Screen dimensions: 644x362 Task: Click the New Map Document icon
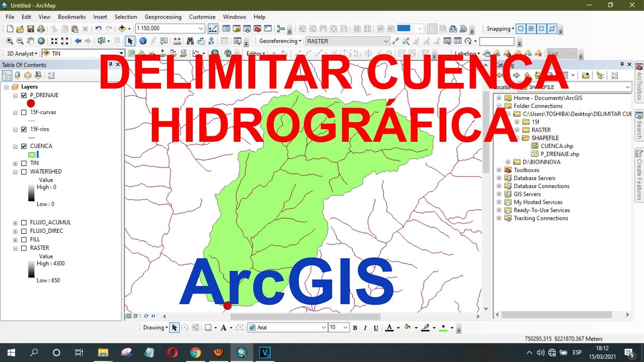[x=10, y=29]
